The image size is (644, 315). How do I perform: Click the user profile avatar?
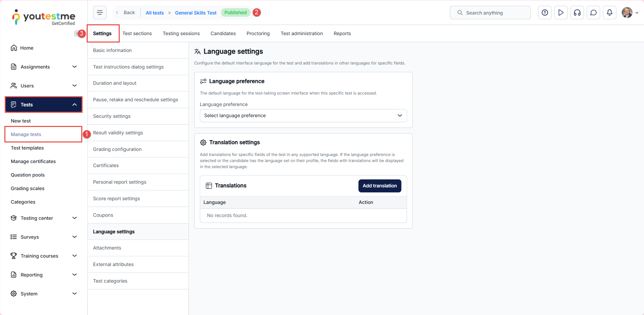pos(627,12)
